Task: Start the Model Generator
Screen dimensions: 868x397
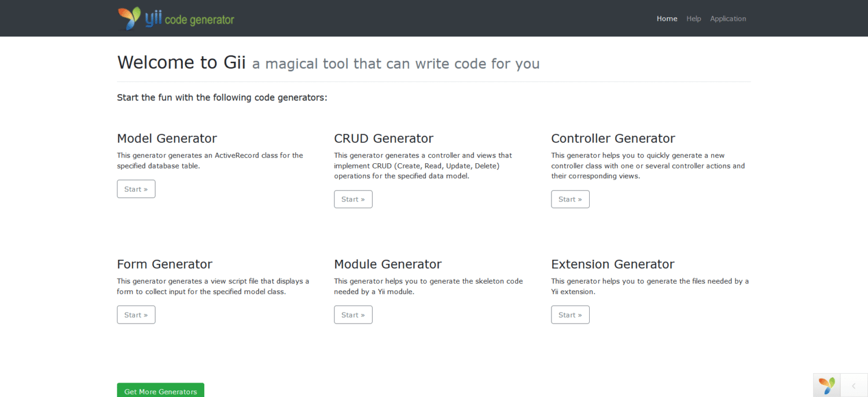Action: pyautogui.click(x=136, y=189)
